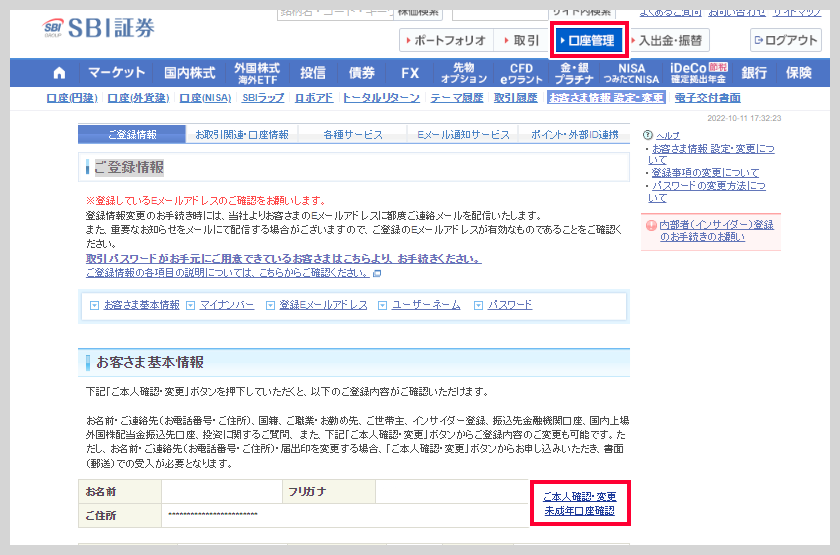This screenshot has width=840, height=555.
Task: Select iDeCo 確定拠出年金 in the navigation
Action: (699, 73)
